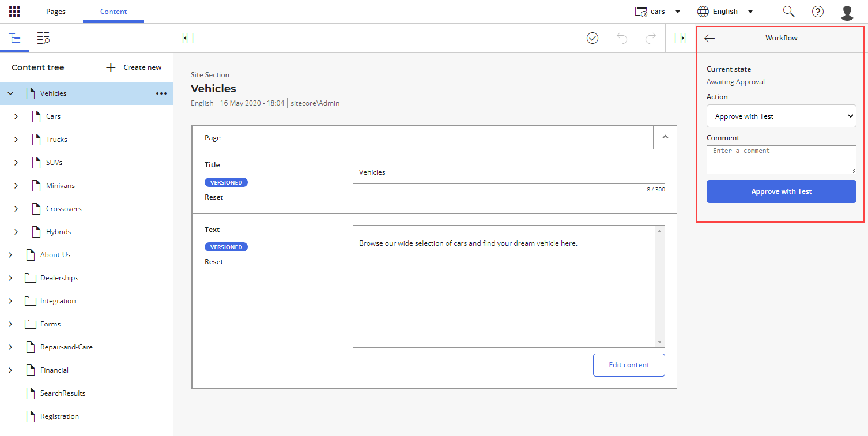Open the cars site selector dropdown
The image size is (868, 436).
coord(658,12)
